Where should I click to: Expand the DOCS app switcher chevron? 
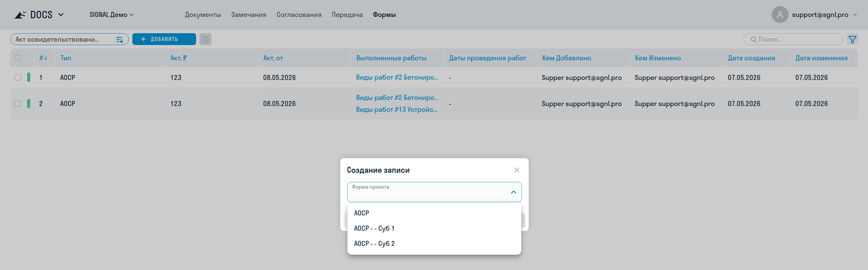[61, 15]
